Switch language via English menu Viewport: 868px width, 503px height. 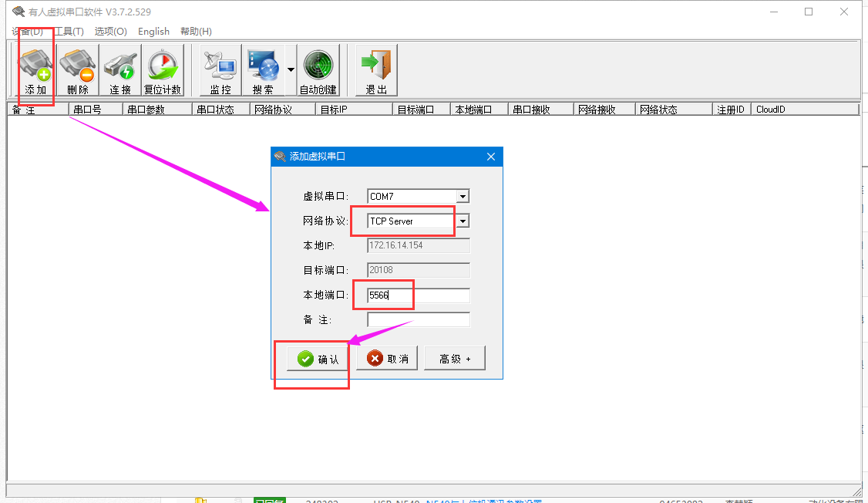(x=153, y=32)
